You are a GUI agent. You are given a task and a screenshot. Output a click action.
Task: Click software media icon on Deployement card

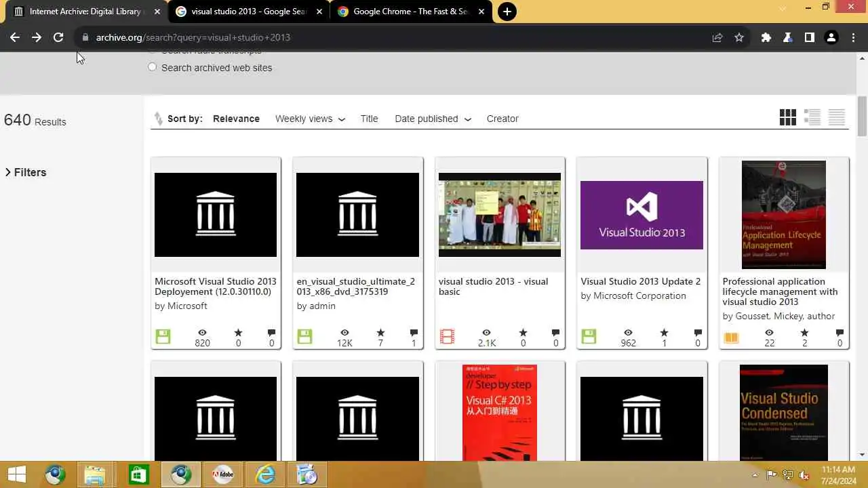coord(163,336)
